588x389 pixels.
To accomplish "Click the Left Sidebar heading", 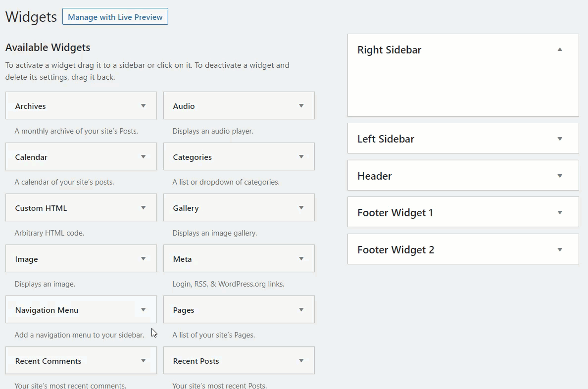I will (x=386, y=139).
